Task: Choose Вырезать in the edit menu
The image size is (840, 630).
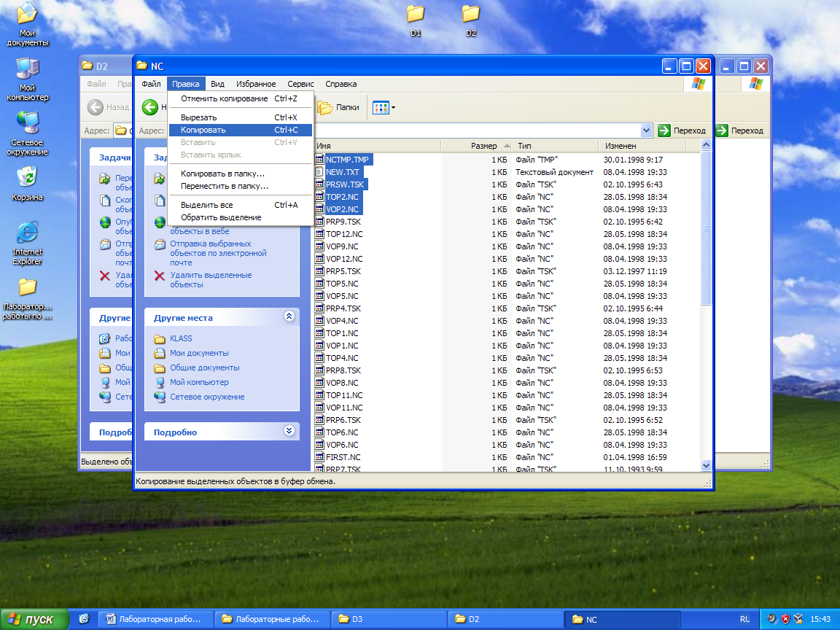Action: 240,117
